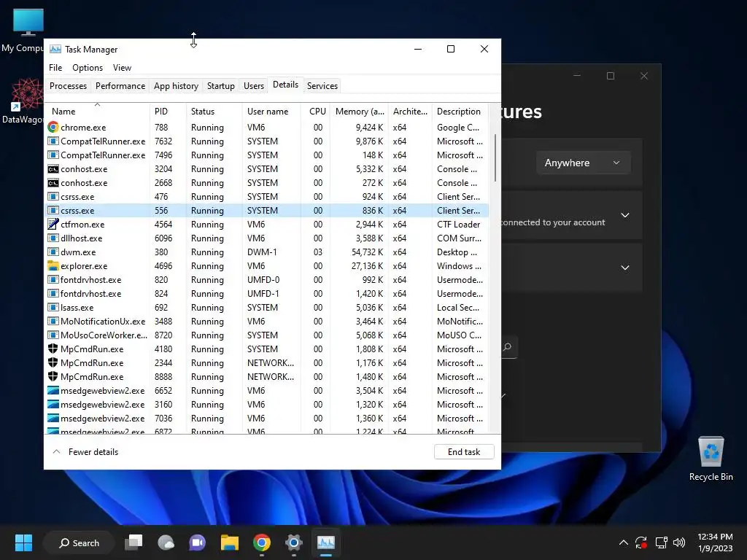Click the dwm.exe process icon
The image size is (747, 560).
pyautogui.click(x=53, y=252)
